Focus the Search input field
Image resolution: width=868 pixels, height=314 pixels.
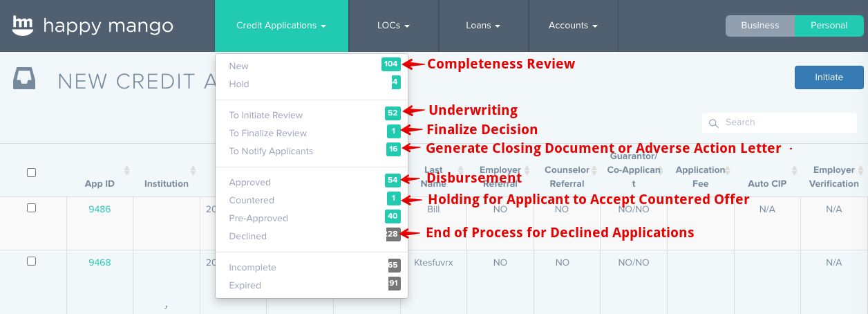tap(780, 122)
